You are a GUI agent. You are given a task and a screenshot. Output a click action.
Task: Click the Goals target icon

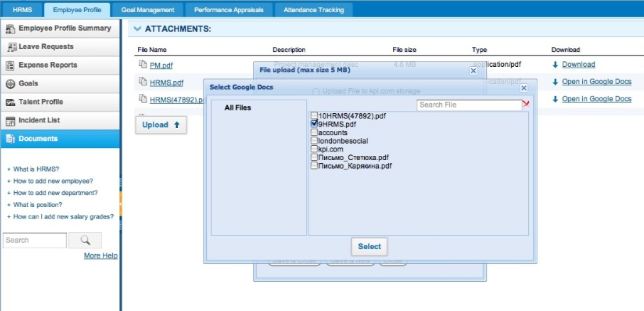click(11, 83)
